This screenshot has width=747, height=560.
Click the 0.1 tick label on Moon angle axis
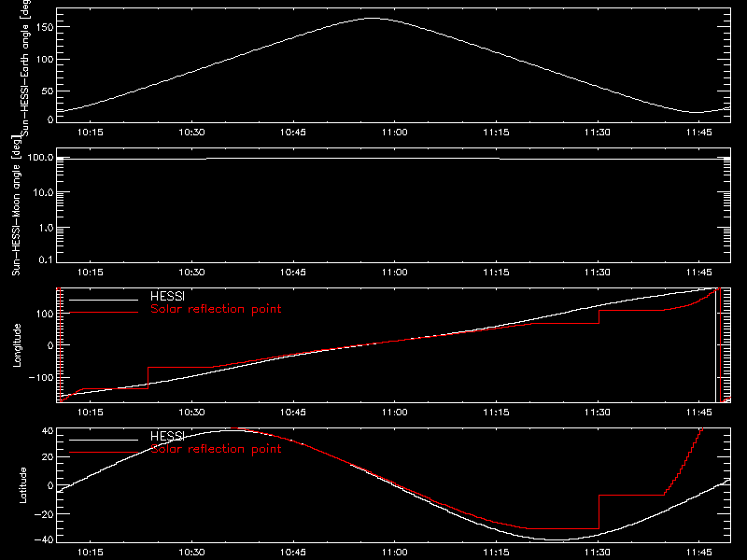click(46, 259)
